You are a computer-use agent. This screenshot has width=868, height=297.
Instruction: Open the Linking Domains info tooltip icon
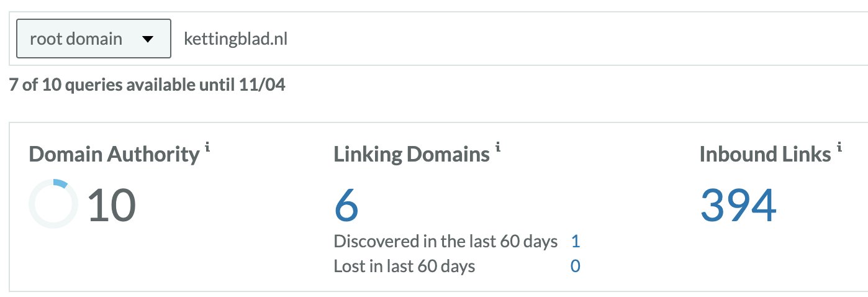(x=498, y=148)
